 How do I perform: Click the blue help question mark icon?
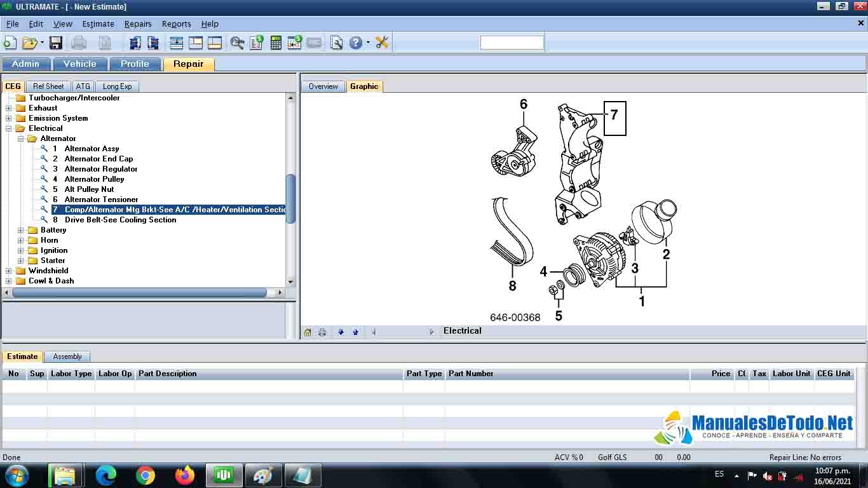(x=355, y=43)
